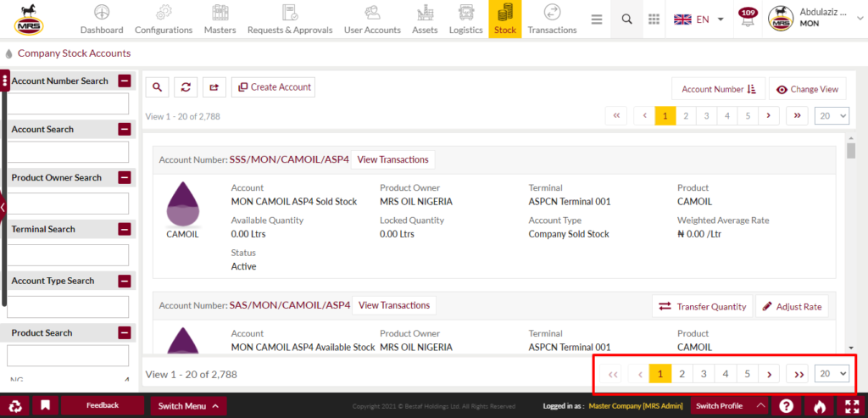Open the Switch Menu dropdown
Viewport: 868px width, 418px height.
(188, 406)
